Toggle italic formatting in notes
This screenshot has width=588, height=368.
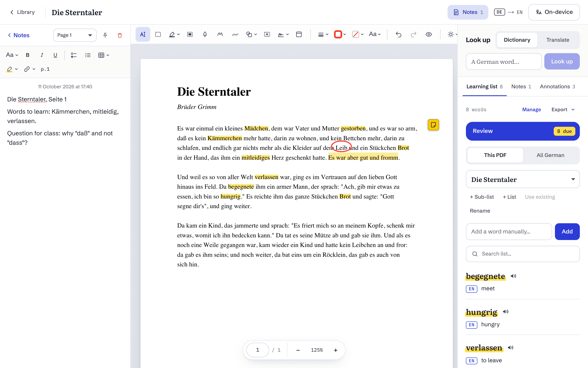[x=42, y=55]
